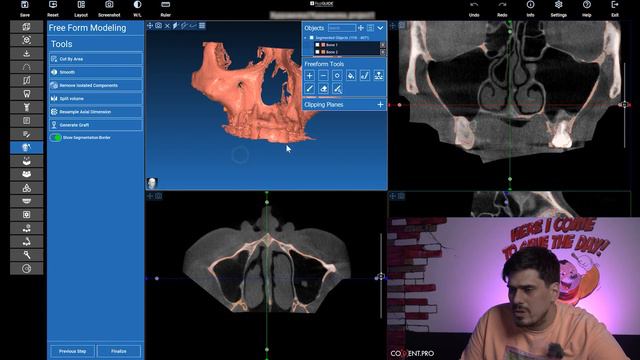Screen dimensions: 640x360
Task: Collapse the Objects panel chevron
Action: (x=380, y=28)
